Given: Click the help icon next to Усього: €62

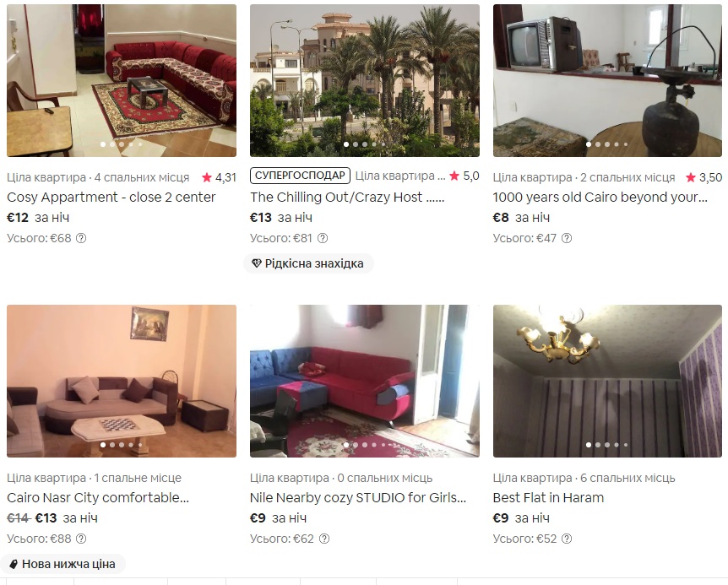Looking at the screenshot, I should click(324, 539).
